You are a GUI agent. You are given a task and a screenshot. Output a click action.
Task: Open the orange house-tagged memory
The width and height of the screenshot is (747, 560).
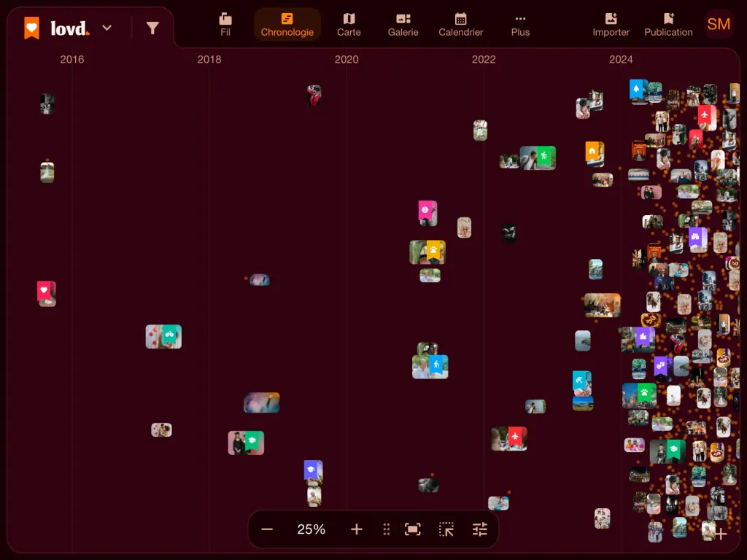point(595,154)
